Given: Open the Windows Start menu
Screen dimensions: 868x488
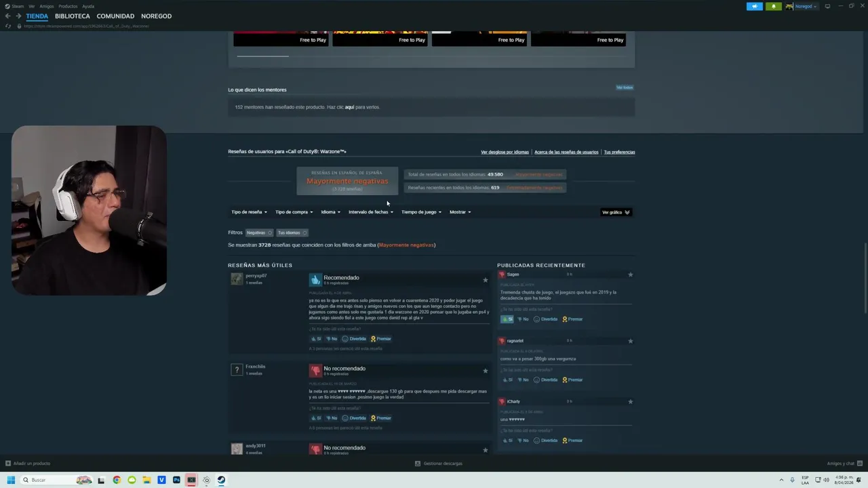Looking at the screenshot, I should pos(11,480).
